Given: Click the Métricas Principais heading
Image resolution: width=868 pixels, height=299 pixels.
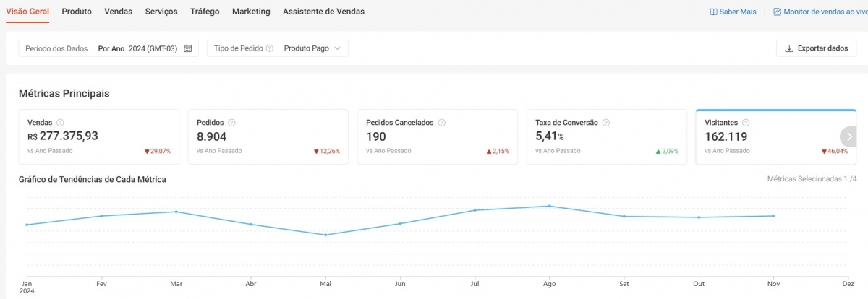Looking at the screenshot, I should [x=64, y=93].
